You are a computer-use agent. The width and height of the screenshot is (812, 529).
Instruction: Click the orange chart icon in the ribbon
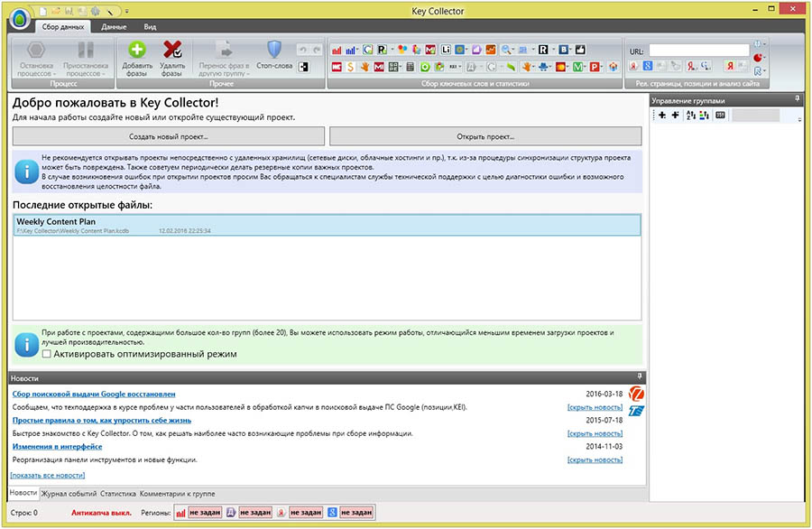(491, 50)
